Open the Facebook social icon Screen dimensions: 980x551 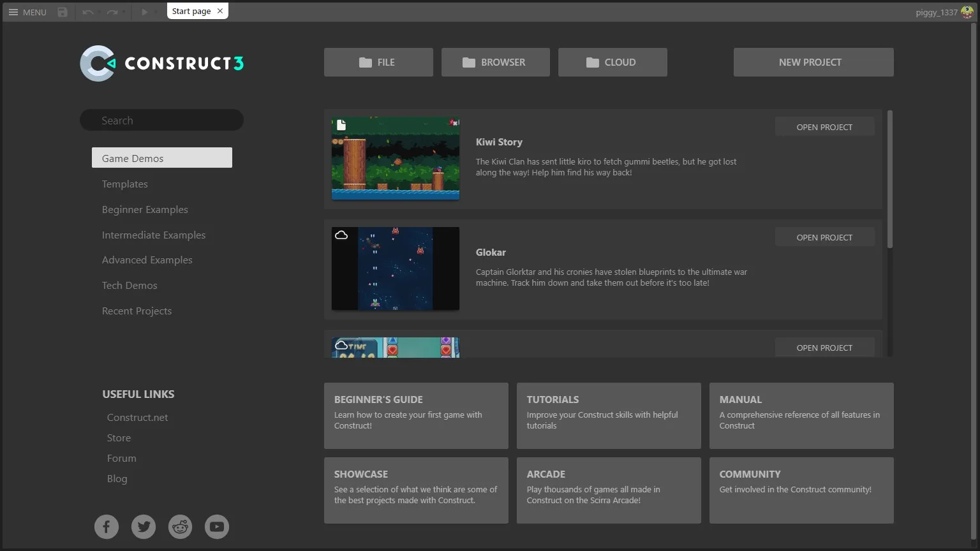(107, 527)
